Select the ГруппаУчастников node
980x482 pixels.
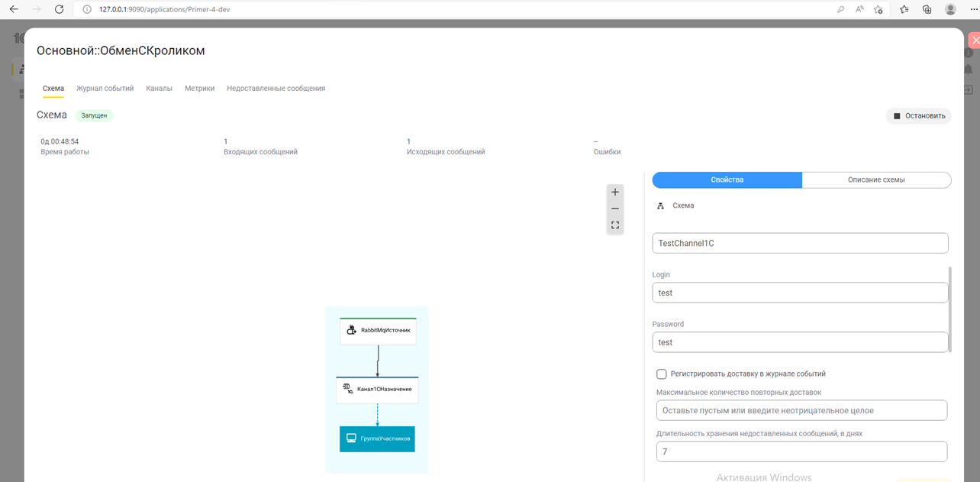377,439
